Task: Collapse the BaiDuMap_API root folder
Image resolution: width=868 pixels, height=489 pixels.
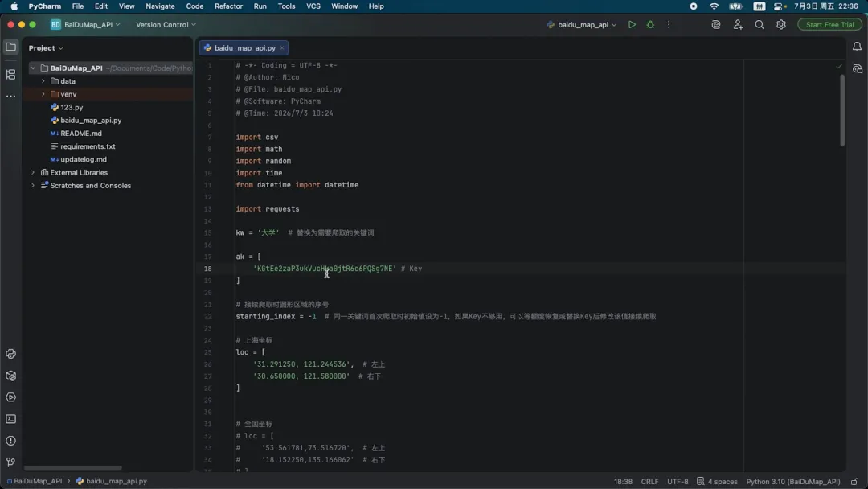Action: [x=33, y=68]
